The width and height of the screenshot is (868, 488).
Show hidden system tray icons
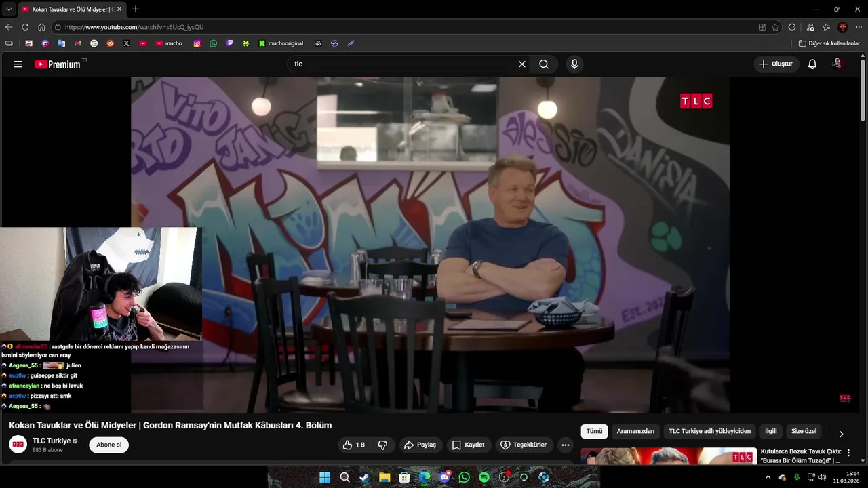pyautogui.click(x=768, y=477)
